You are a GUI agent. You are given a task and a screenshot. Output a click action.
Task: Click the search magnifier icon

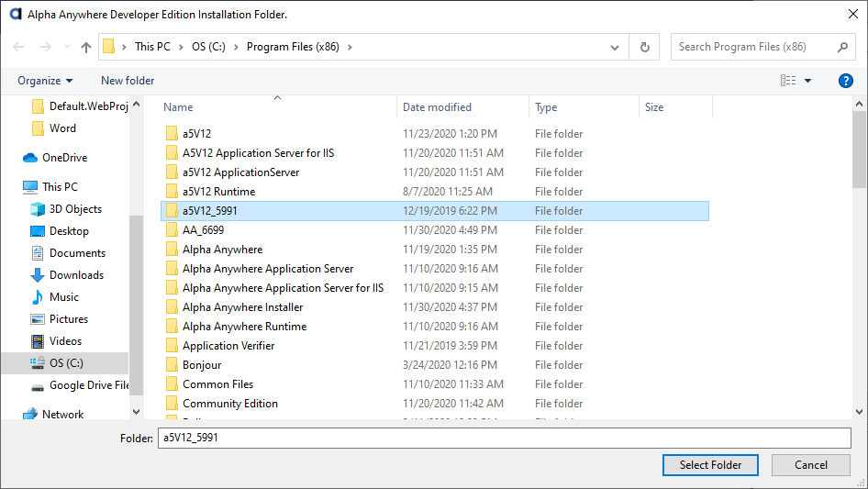842,47
